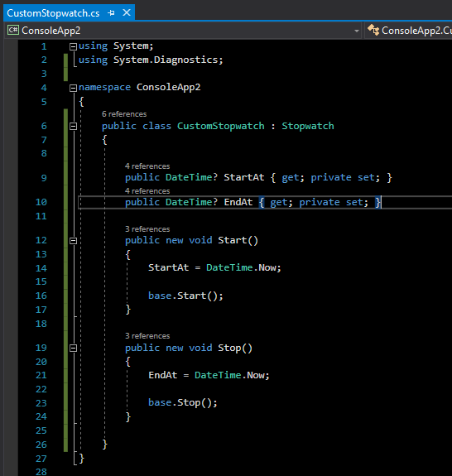Collapse the Stop() method block
Viewport: 452px width, 476px height.
tap(73, 348)
